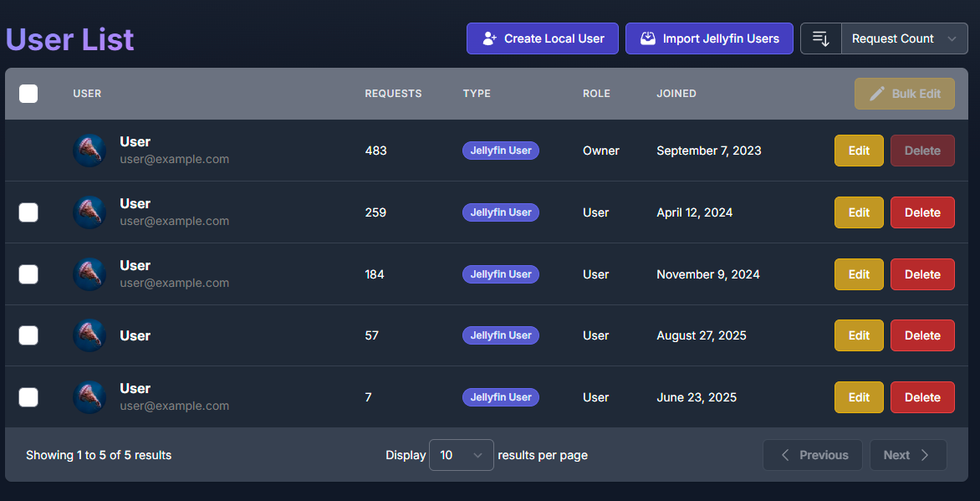Click the pencil icon on Bulk Edit
Image resolution: width=980 pixels, height=501 pixels.
[x=877, y=94]
